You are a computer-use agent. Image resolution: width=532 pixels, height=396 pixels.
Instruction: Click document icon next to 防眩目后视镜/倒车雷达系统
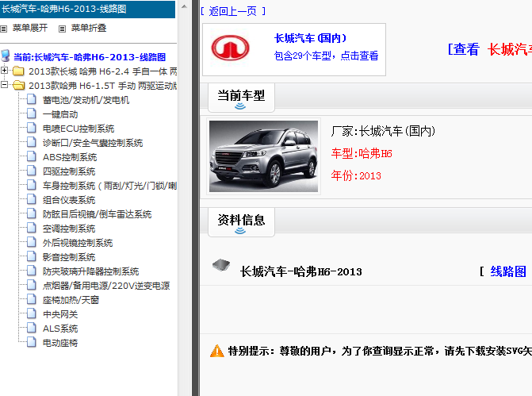click(x=32, y=213)
